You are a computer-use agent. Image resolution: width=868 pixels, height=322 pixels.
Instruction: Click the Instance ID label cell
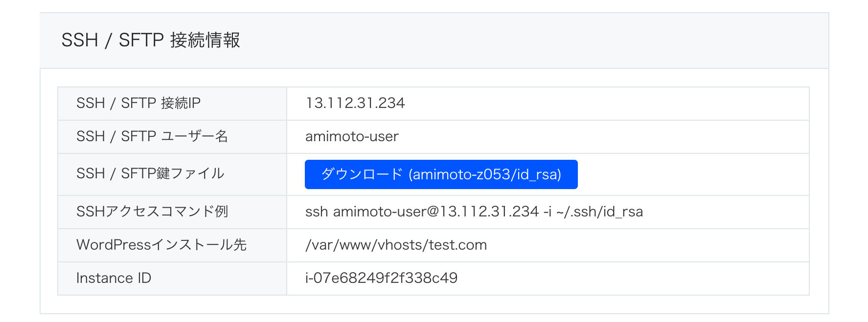(x=172, y=279)
